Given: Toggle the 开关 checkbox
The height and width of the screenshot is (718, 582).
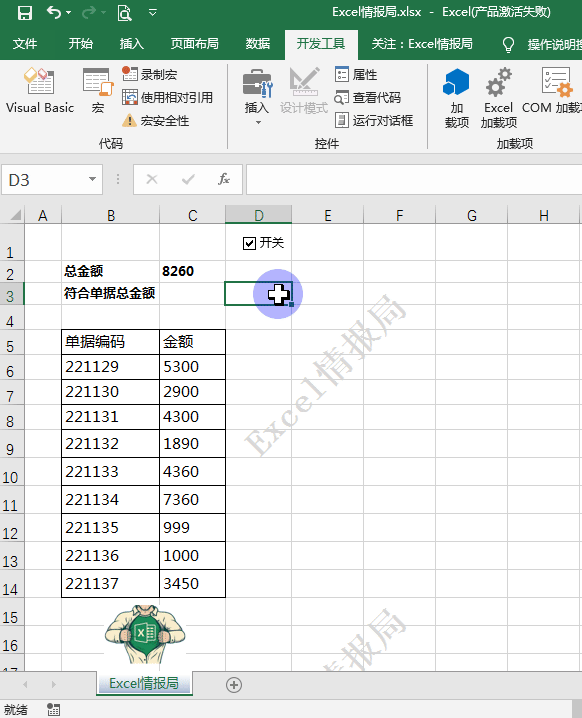Looking at the screenshot, I should [249, 244].
